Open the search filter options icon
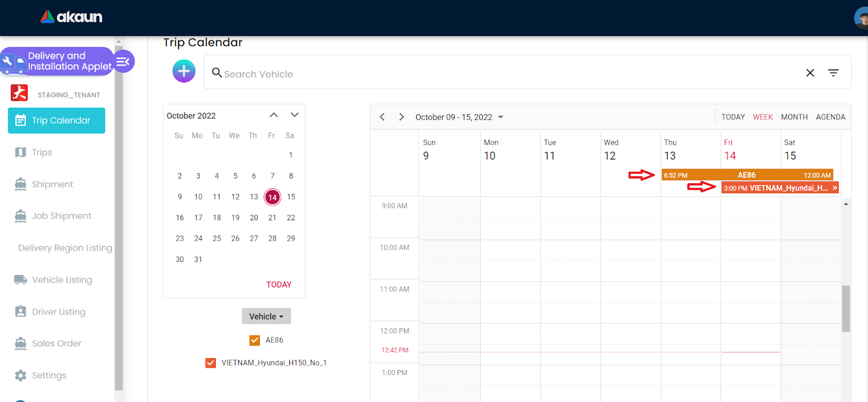868x402 pixels. [833, 73]
